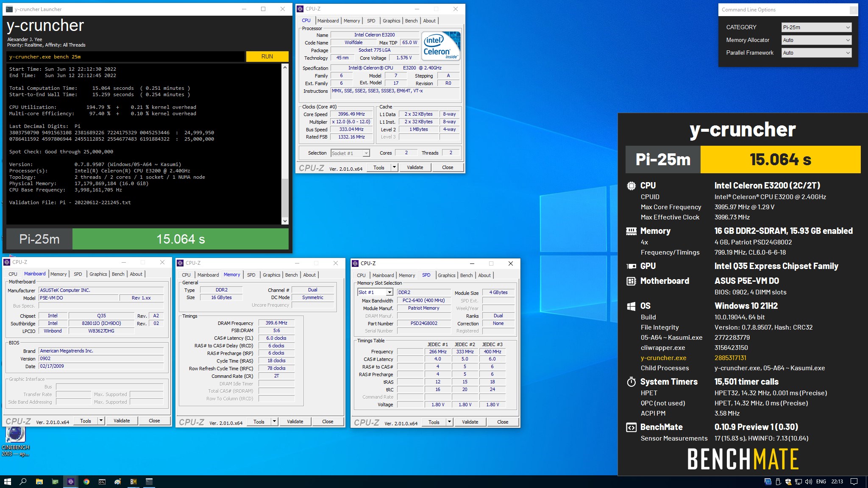Viewport: 868px width, 488px height.
Task: Click the safely remove USB tray icon
Action: point(778,482)
